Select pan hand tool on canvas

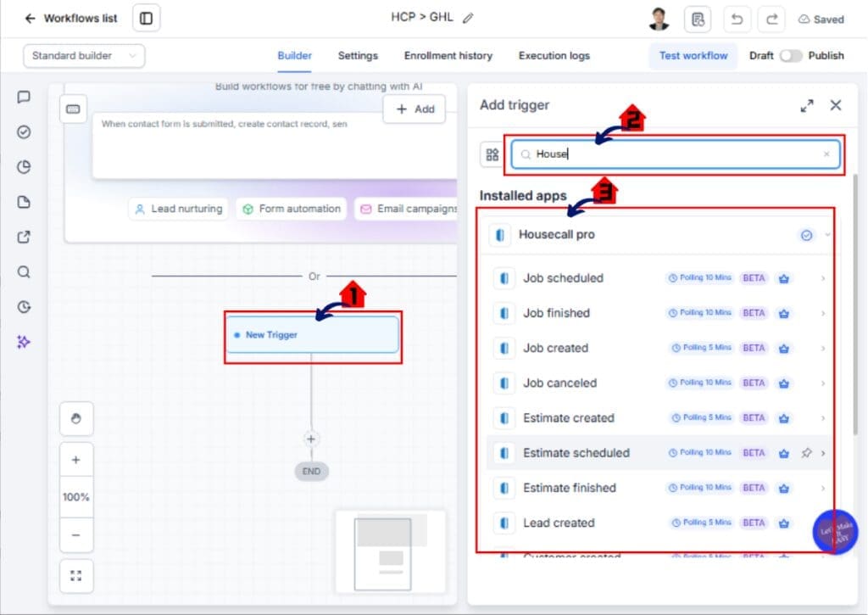[x=76, y=418]
